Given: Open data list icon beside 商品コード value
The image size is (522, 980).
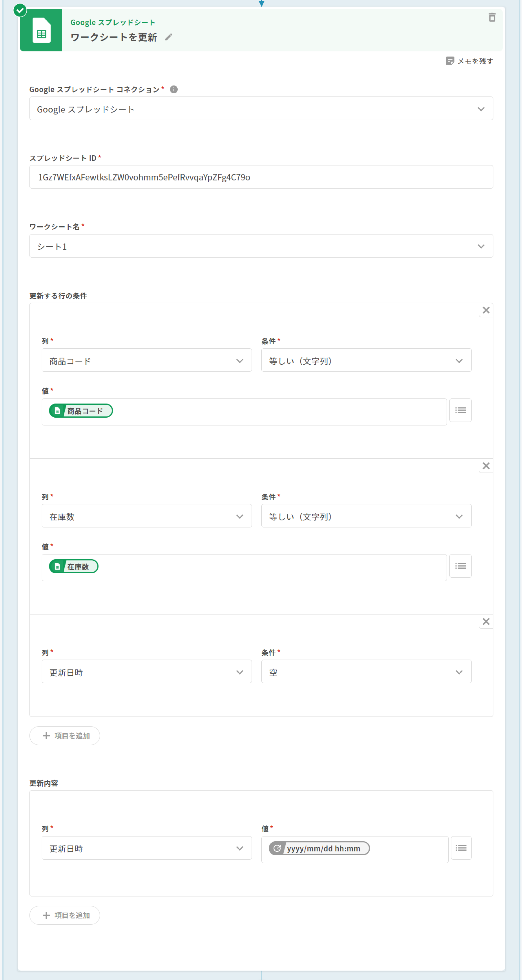Looking at the screenshot, I should [460, 410].
